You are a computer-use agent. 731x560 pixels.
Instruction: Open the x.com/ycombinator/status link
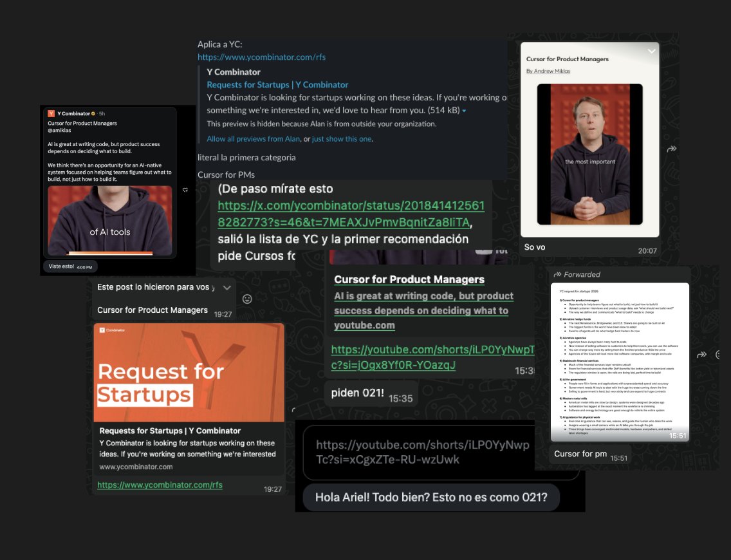[351, 214]
